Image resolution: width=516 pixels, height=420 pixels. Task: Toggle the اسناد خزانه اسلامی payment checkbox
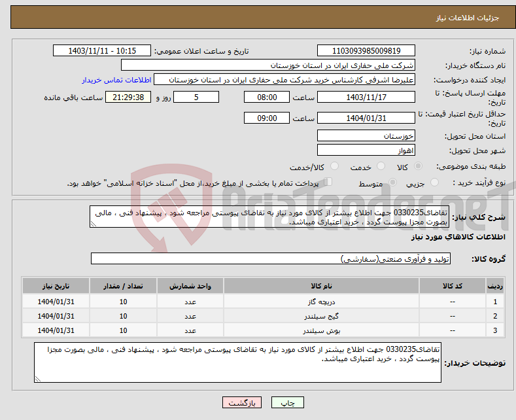point(328,182)
